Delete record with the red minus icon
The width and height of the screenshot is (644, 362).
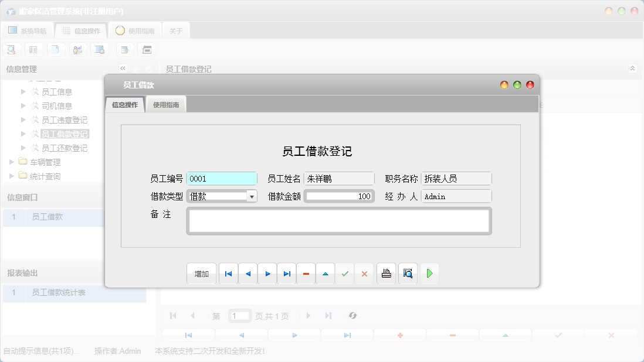[306, 274]
